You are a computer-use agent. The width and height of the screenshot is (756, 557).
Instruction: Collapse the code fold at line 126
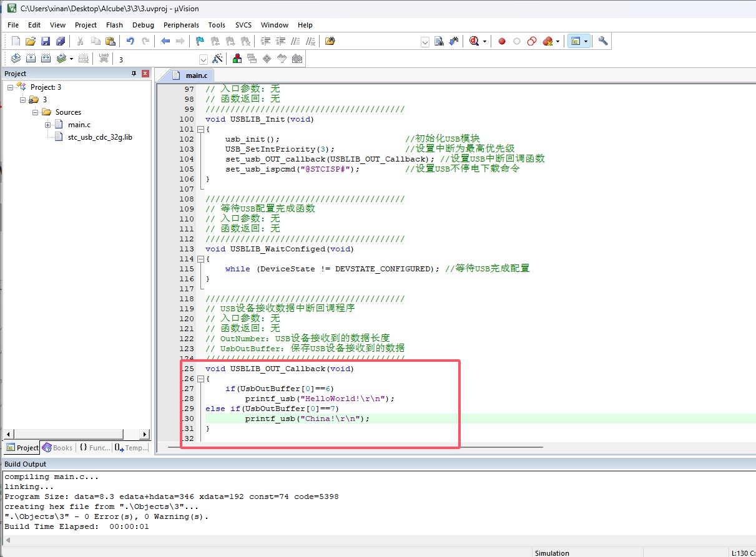click(x=200, y=379)
